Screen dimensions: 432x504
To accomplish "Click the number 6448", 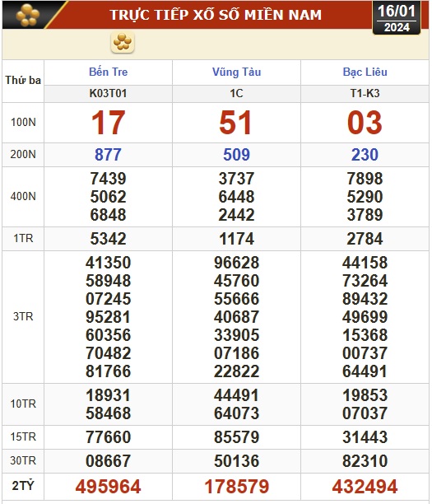I will pos(236,197).
